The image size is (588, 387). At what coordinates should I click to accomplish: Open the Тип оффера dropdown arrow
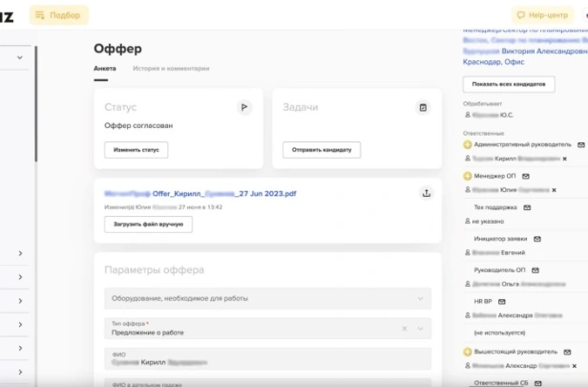[x=420, y=329]
